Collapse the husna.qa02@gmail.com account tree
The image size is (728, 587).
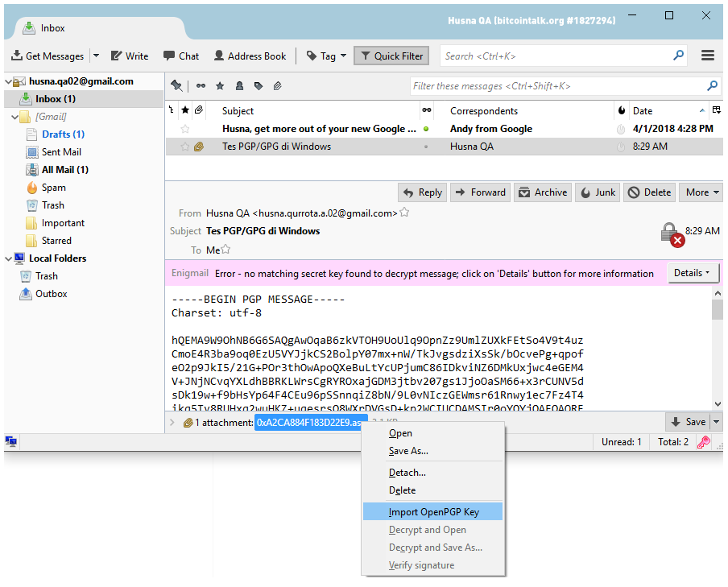pyautogui.click(x=8, y=81)
